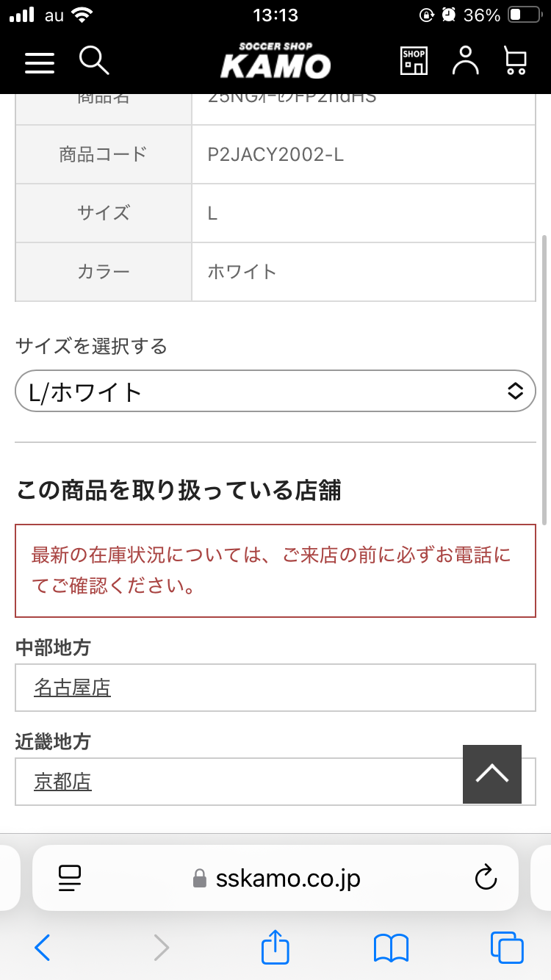Click the page vertical scrollbar
The width and height of the screenshot is (551, 980).
coord(544,379)
